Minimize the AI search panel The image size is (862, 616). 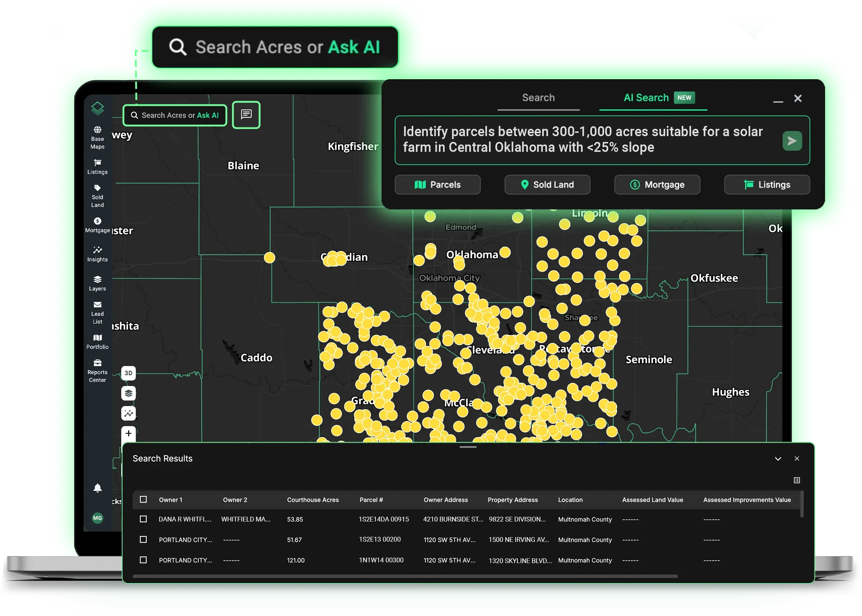(x=778, y=101)
